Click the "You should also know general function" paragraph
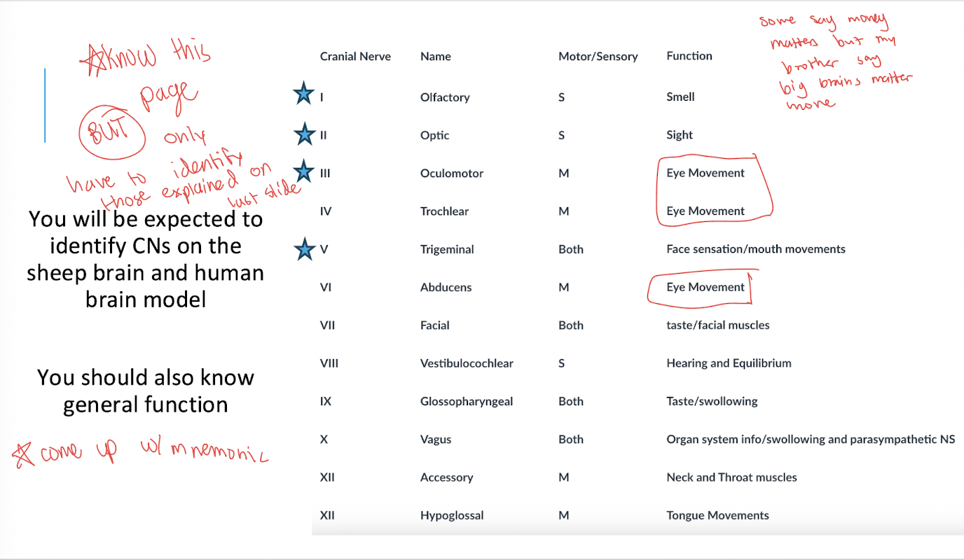 coord(146,391)
